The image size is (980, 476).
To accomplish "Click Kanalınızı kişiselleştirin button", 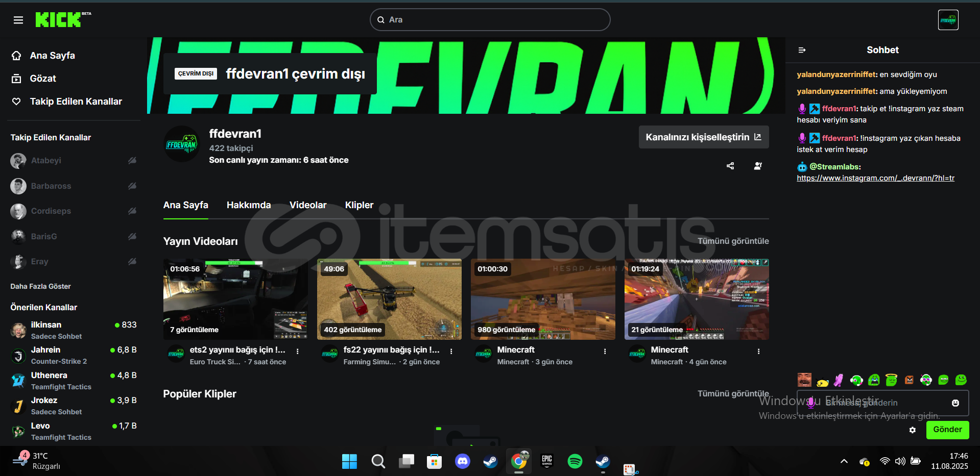I will [x=703, y=137].
